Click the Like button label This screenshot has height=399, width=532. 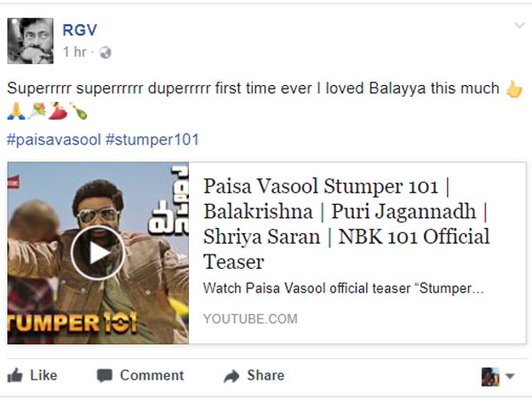(x=43, y=376)
